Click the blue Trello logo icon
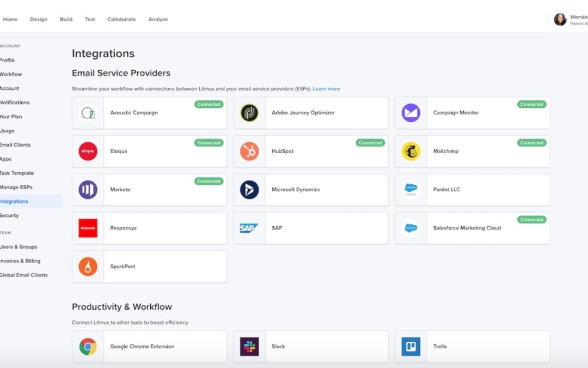 [x=411, y=347]
